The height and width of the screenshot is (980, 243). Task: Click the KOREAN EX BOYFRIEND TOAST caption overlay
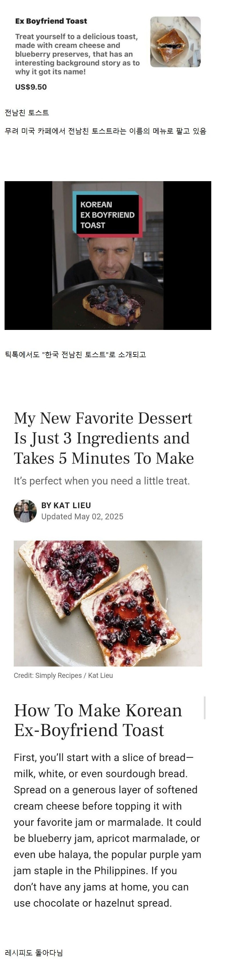pyautogui.click(x=107, y=215)
